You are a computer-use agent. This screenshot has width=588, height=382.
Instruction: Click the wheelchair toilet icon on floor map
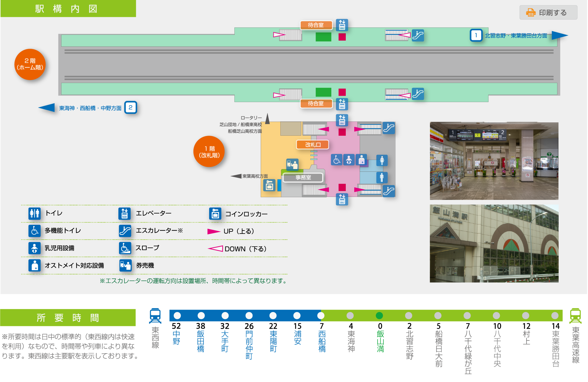(x=336, y=160)
